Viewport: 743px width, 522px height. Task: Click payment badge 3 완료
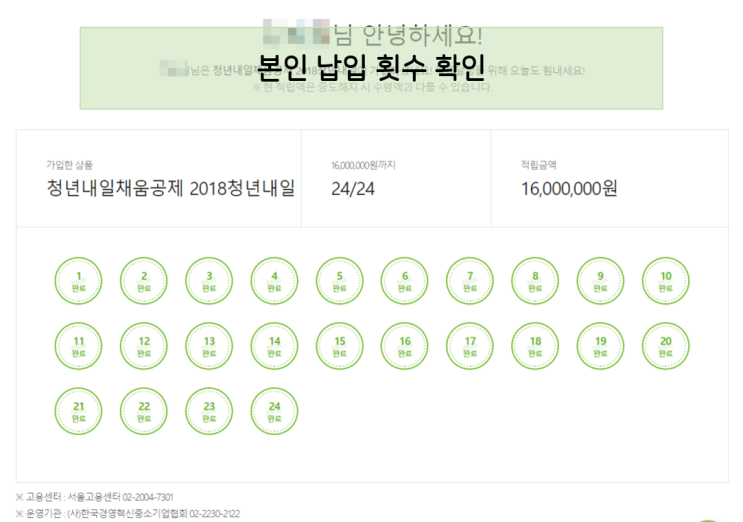(209, 281)
